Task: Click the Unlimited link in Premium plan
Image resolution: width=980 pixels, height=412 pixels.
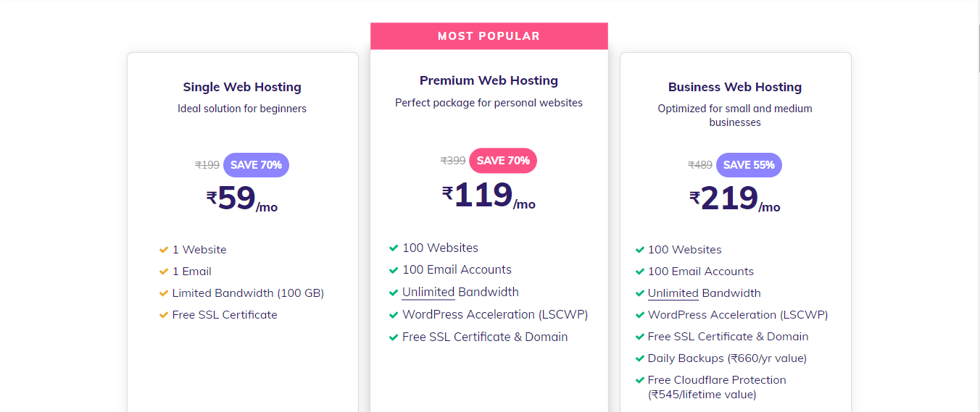Action: pos(428,293)
